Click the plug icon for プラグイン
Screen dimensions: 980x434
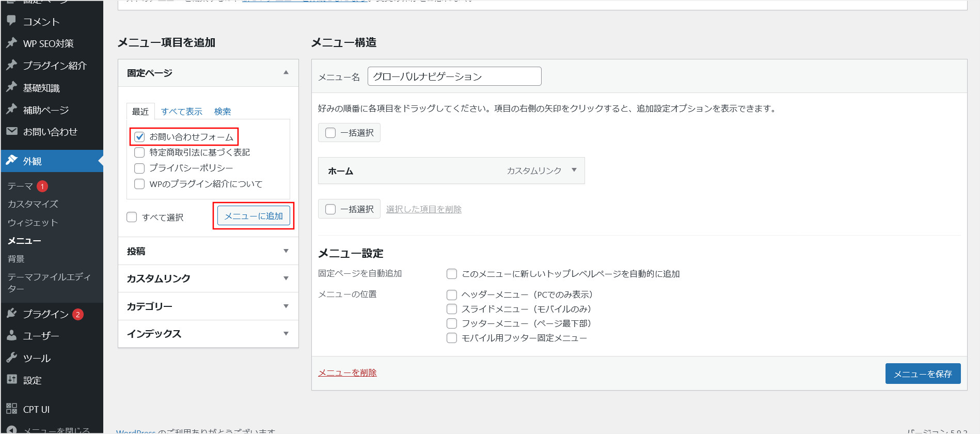click(11, 313)
